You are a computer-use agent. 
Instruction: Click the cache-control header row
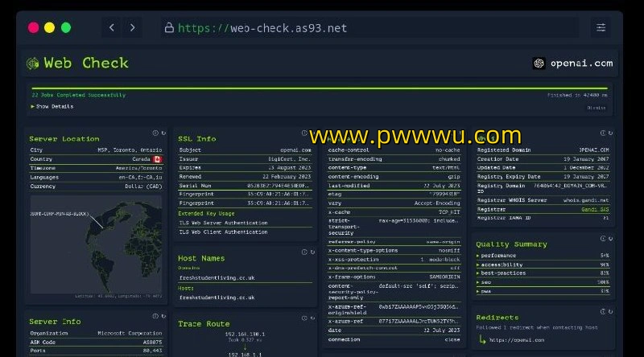point(394,150)
